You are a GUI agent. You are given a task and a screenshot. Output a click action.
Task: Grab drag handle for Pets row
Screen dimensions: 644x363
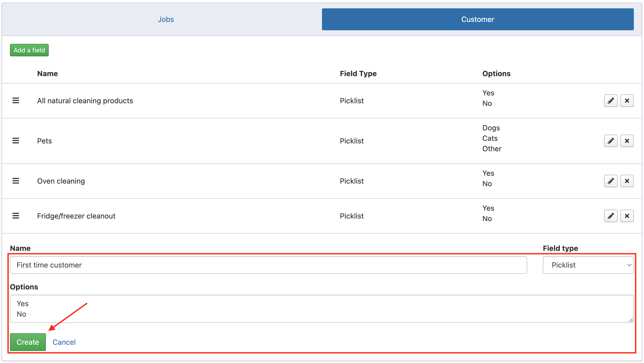[16, 141]
